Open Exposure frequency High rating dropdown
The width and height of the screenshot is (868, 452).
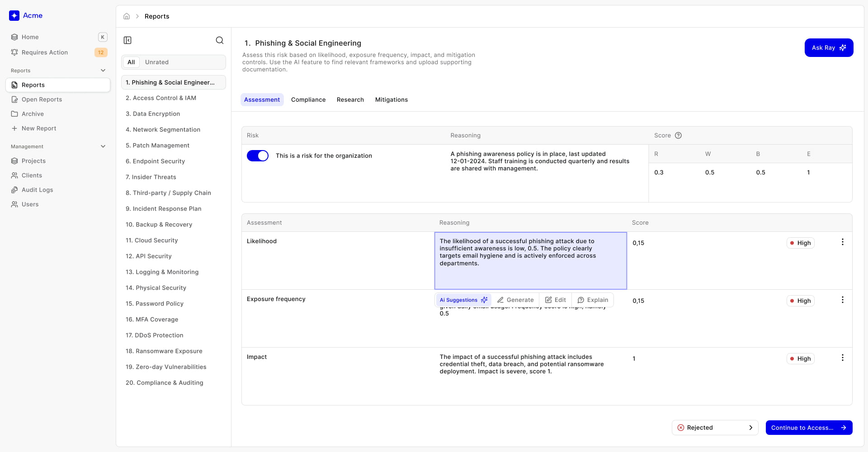[800, 301]
